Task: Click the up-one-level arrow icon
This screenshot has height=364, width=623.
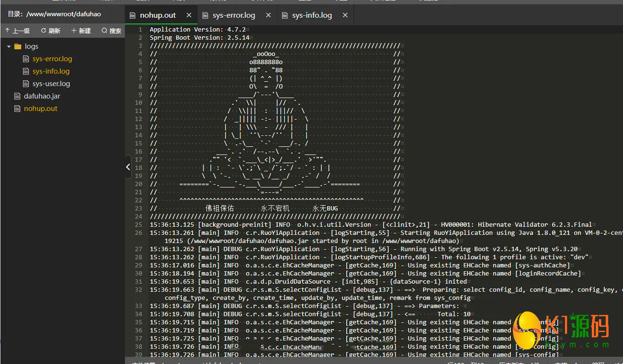Action: [x=8, y=31]
